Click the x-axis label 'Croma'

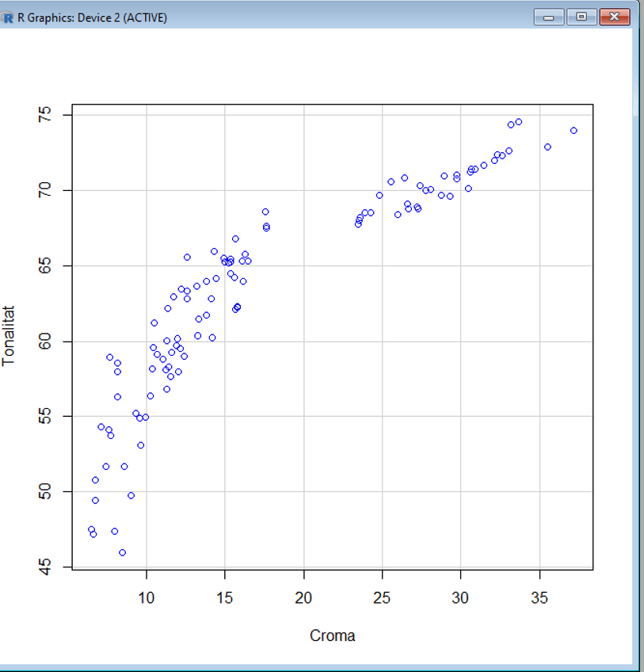[332, 636]
